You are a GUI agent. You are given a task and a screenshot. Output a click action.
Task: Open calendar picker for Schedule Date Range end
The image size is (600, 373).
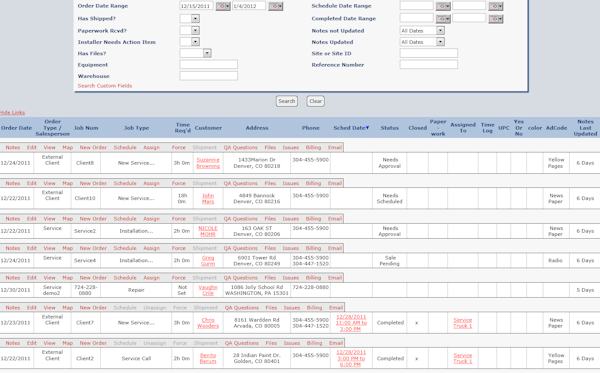(496, 6)
